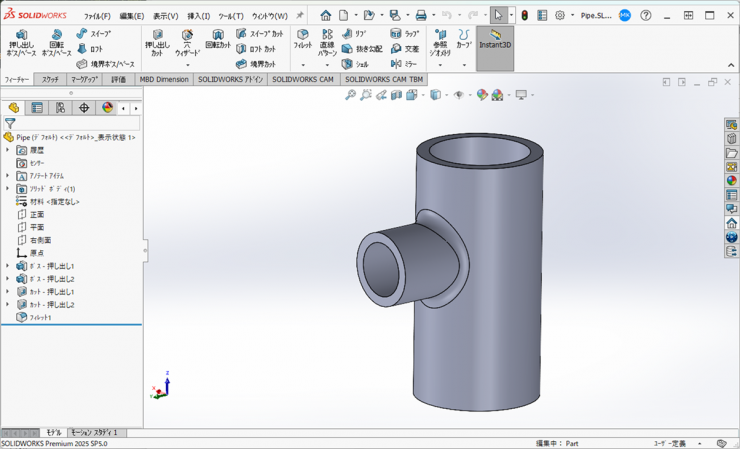Open the DisplayManager appearance tab
Viewport: 740px width, 449px height.
click(x=107, y=108)
